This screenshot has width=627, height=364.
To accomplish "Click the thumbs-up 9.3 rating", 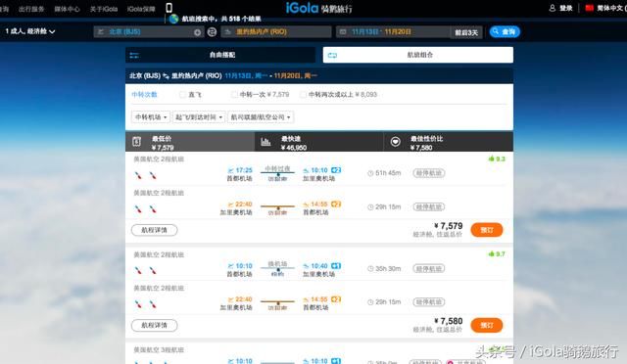I will click(497, 159).
